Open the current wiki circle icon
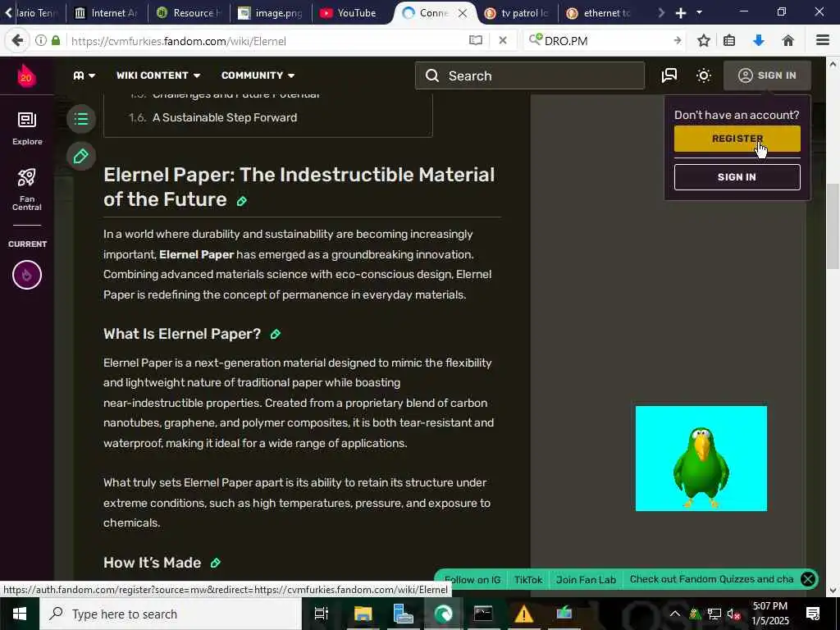Viewport: 840px width, 630px height. pyautogui.click(x=27, y=275)
